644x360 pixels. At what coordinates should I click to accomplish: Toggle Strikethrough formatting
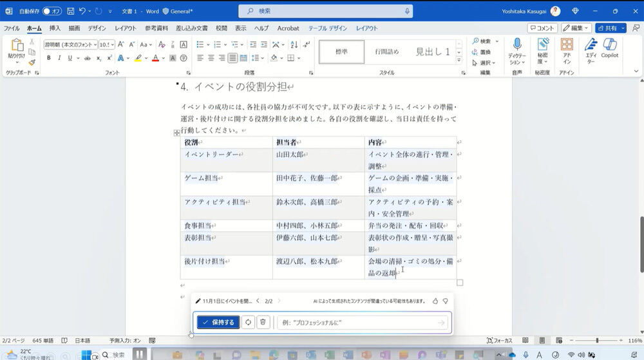(87, 58)
